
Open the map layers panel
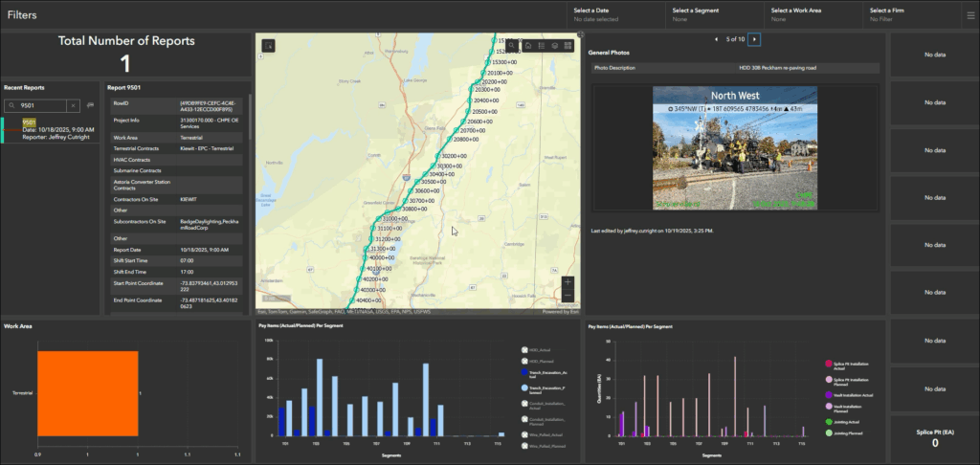pyautogui.click(x=554, y=46)
